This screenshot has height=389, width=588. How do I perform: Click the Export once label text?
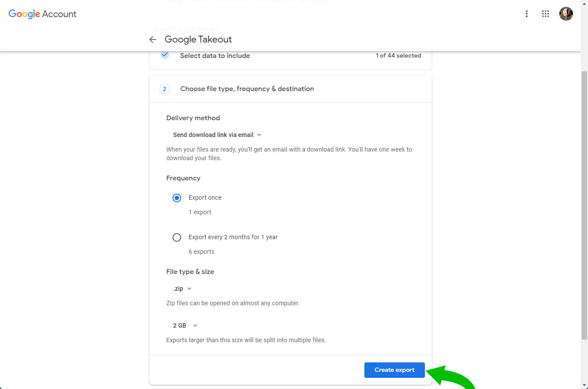click(205, 198)
